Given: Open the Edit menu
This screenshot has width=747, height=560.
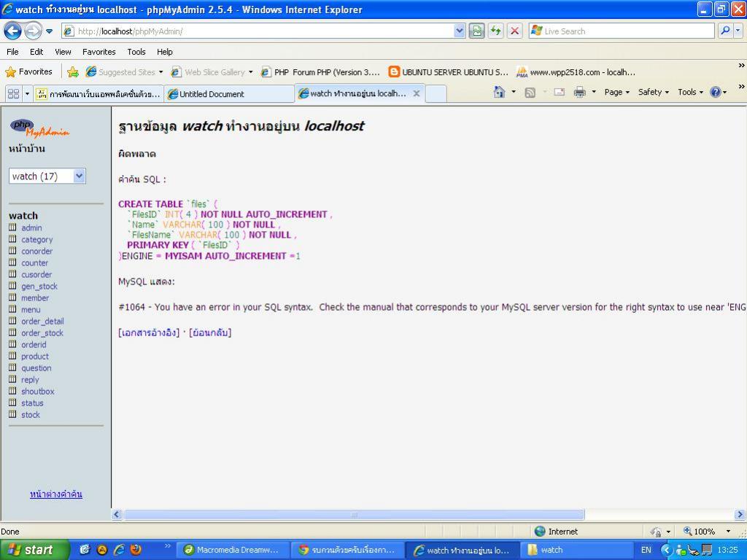Looking at the screenshot, I should [x=36, y=52].
